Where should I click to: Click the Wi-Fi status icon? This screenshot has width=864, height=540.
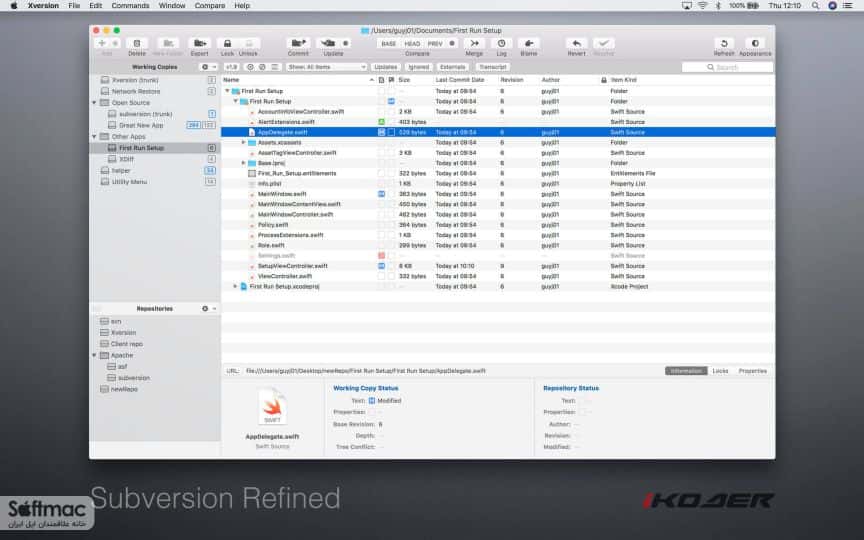[x=703, y=6]
